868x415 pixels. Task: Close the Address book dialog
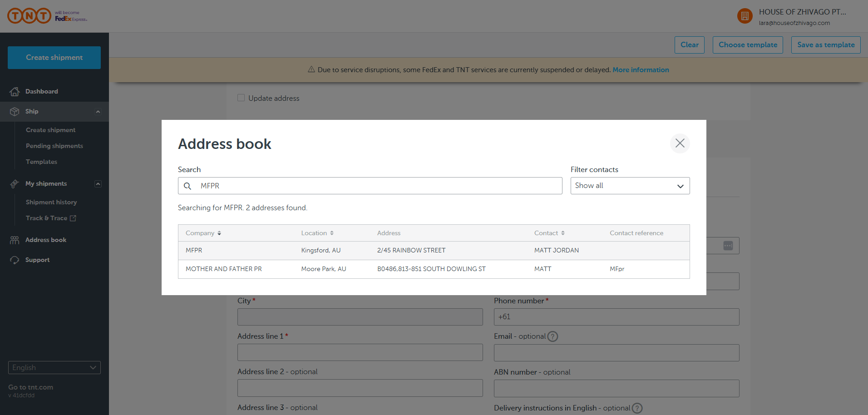coord(680,143)
